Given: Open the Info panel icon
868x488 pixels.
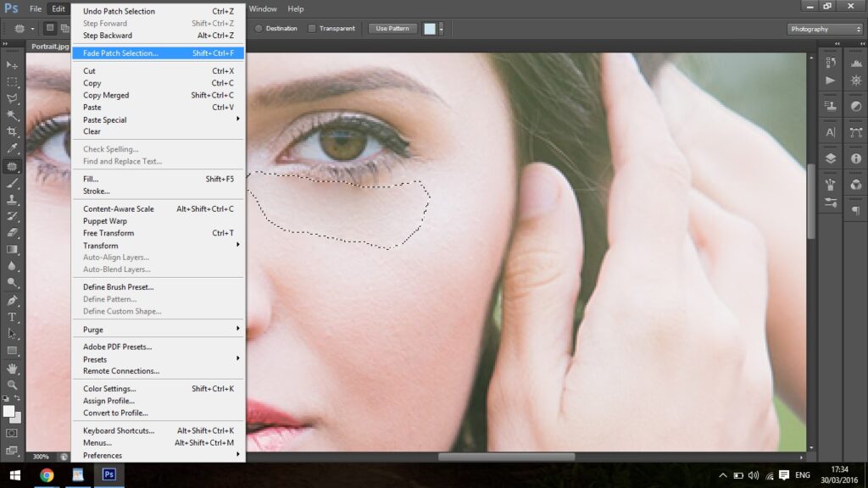Looking at the screenshot, I should tap(855, 158).
